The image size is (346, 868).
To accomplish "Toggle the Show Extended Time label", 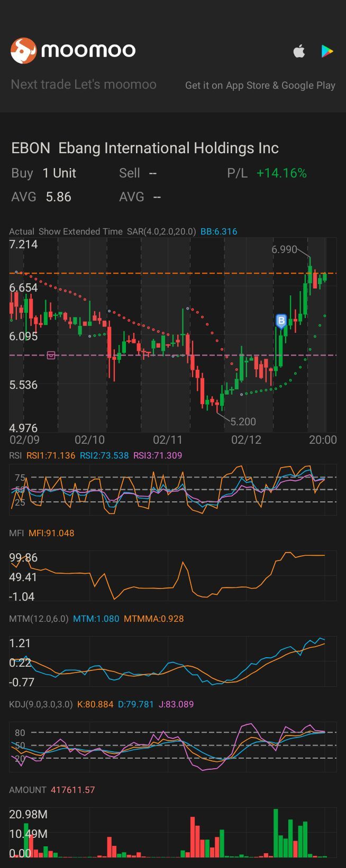I will pyautogui.click(x=80, y=231).
